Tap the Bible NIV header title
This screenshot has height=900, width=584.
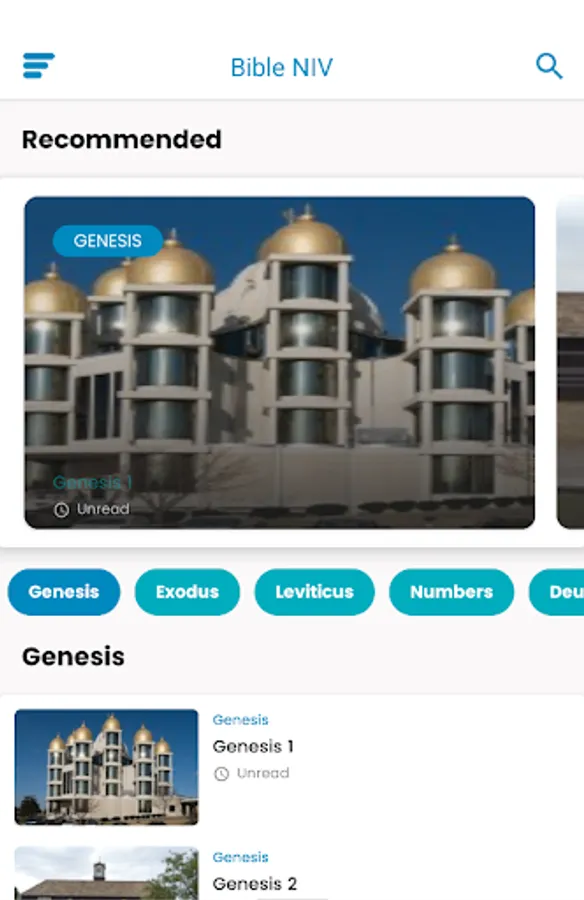(281, 67)
